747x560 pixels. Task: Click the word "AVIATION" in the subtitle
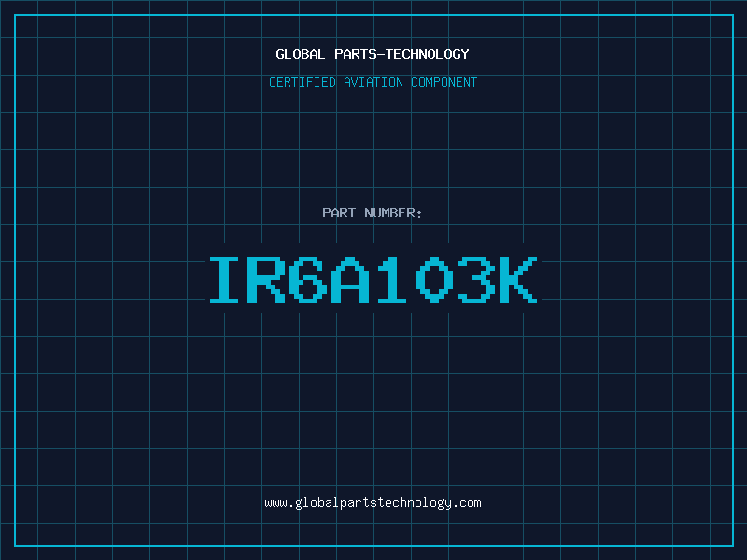[x=372, y=82]
